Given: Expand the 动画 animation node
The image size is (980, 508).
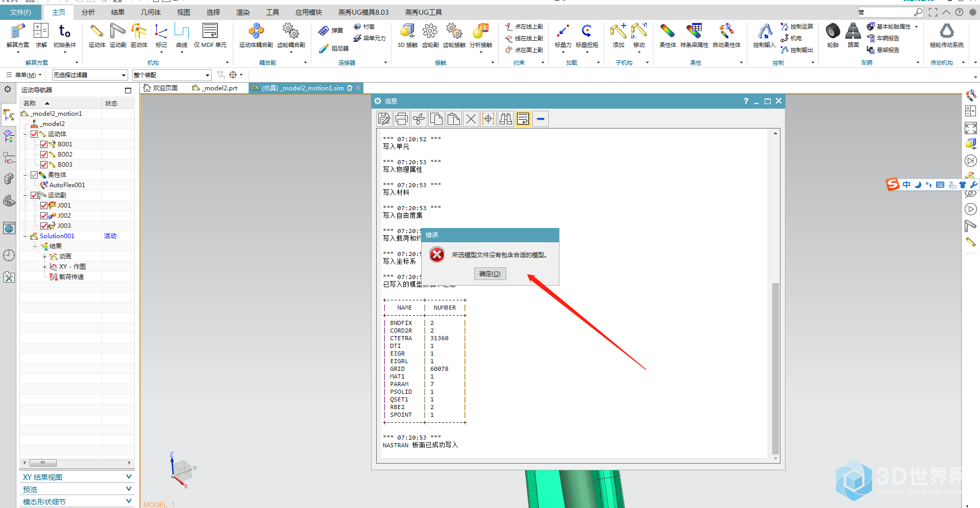Looking at the screenshot, I should (x=44, y=257).
